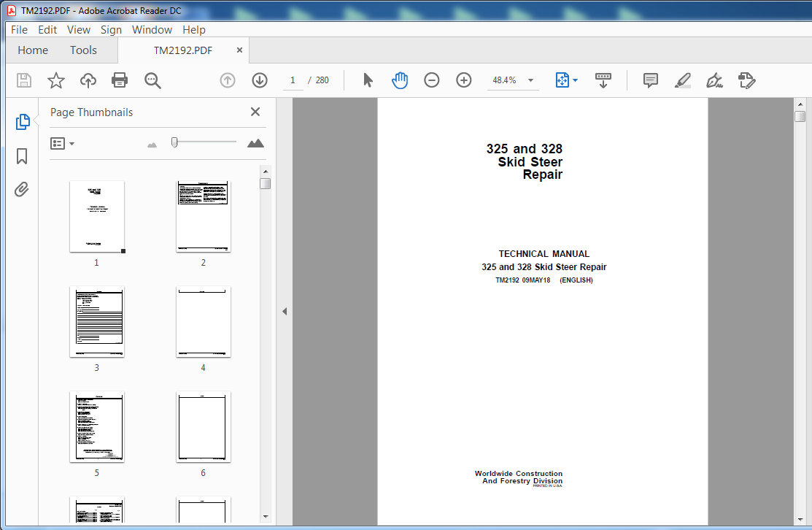
Task: Choose the selection arrow tool
Action: [368, 80]
